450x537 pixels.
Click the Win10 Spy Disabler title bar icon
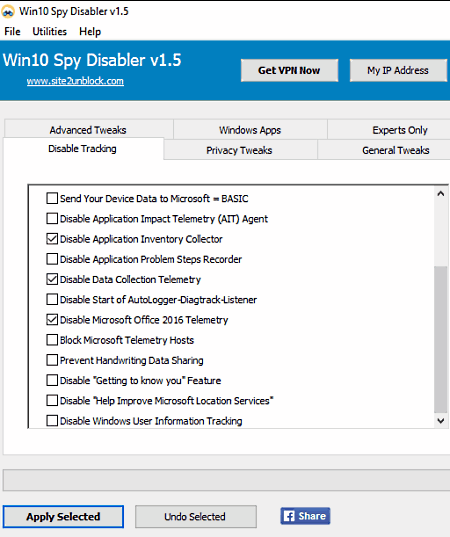pos(8,12)
